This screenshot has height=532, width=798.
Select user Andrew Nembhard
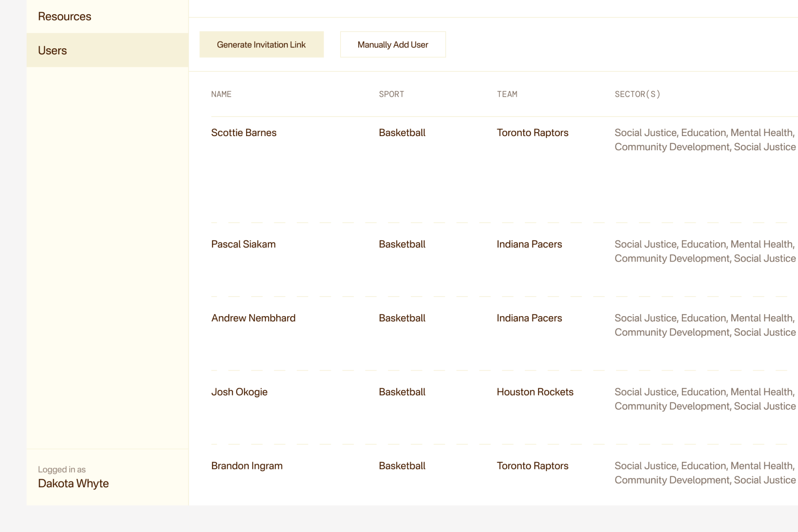[x=253, y=318]
